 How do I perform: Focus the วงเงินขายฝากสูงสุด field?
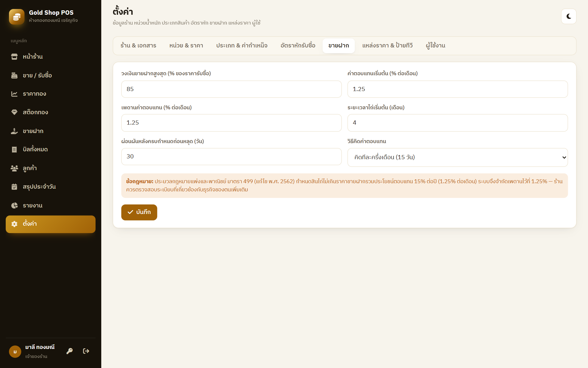[x=231, y=89]
